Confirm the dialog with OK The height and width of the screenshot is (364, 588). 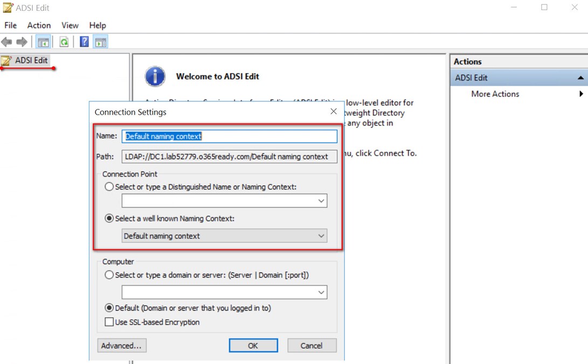[253, 346]
